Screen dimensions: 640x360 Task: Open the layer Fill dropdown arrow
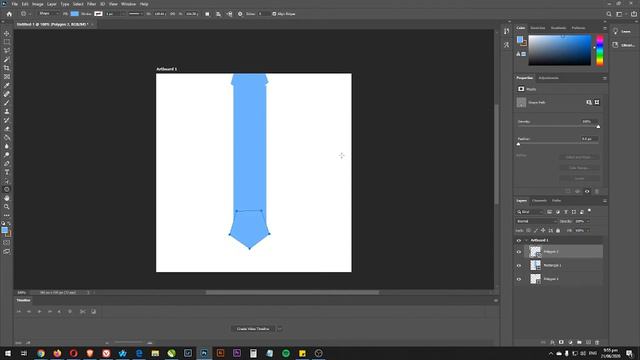[x=588, y=231]
